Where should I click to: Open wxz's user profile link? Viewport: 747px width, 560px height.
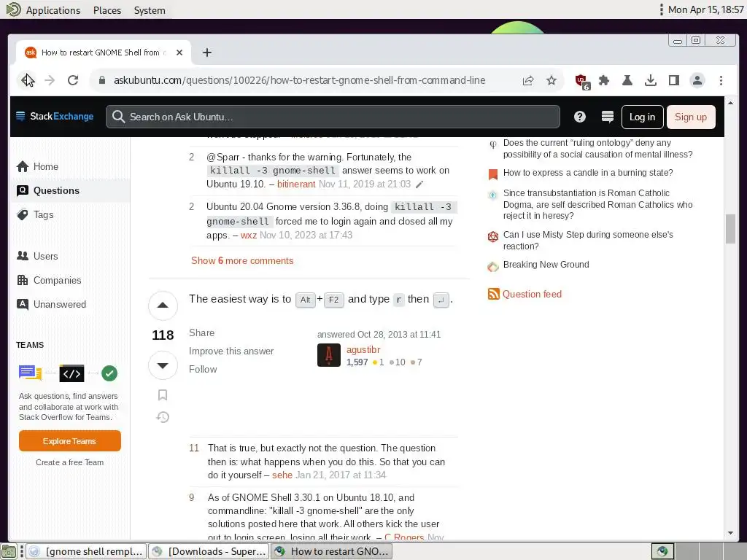tap(248, 235)
